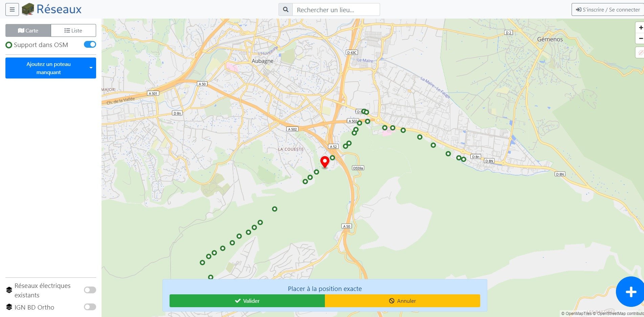644x317 pixels.
Task: Enable the Réseaux électriques existants toggle
Action: [90, 290]
